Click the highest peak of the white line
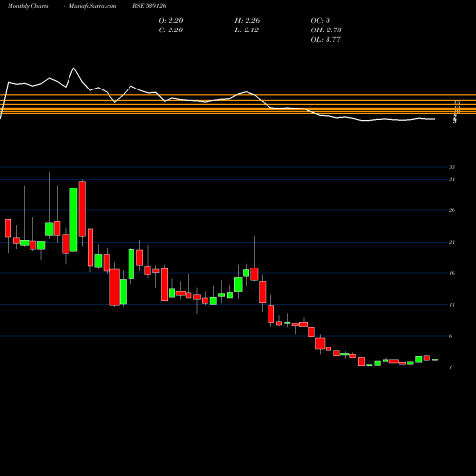476x476 pixels. 74,68
